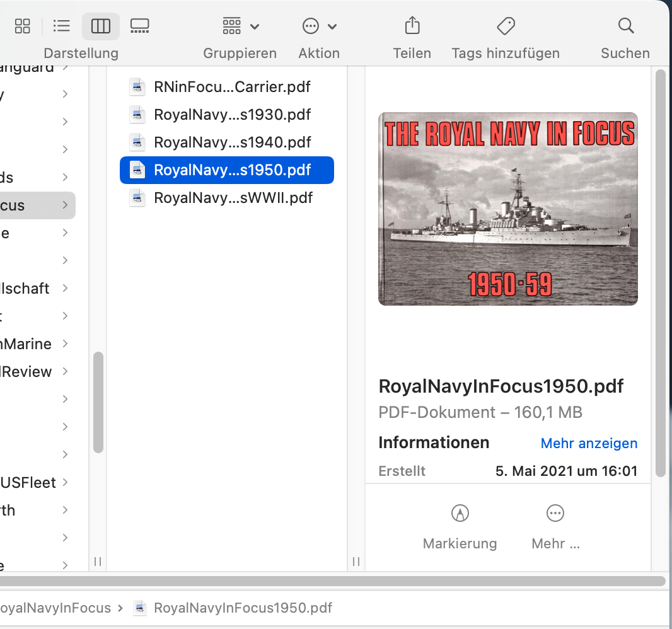The image size is (672, 629).
Task: Select RoyalNavy…s1940.pdf file
Action: 231,142
